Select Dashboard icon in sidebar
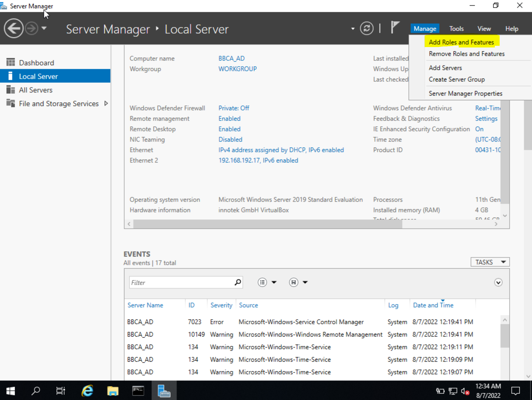This screenshot has height=400, width=532. point(10,62)
